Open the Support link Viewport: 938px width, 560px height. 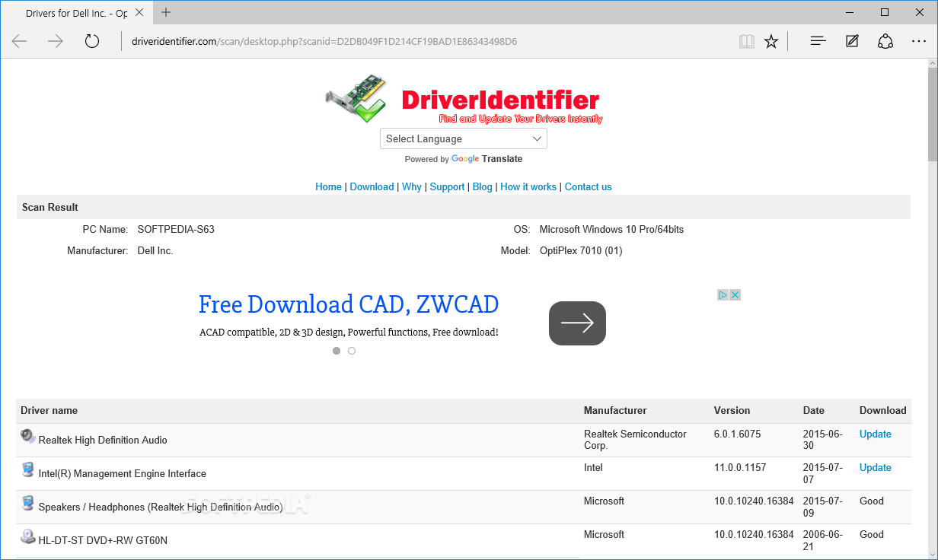(447, 186)
